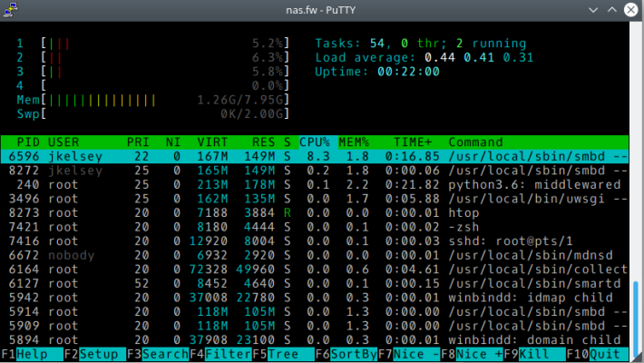
Task: Activate F4 Filter
Action: (220, 354)
